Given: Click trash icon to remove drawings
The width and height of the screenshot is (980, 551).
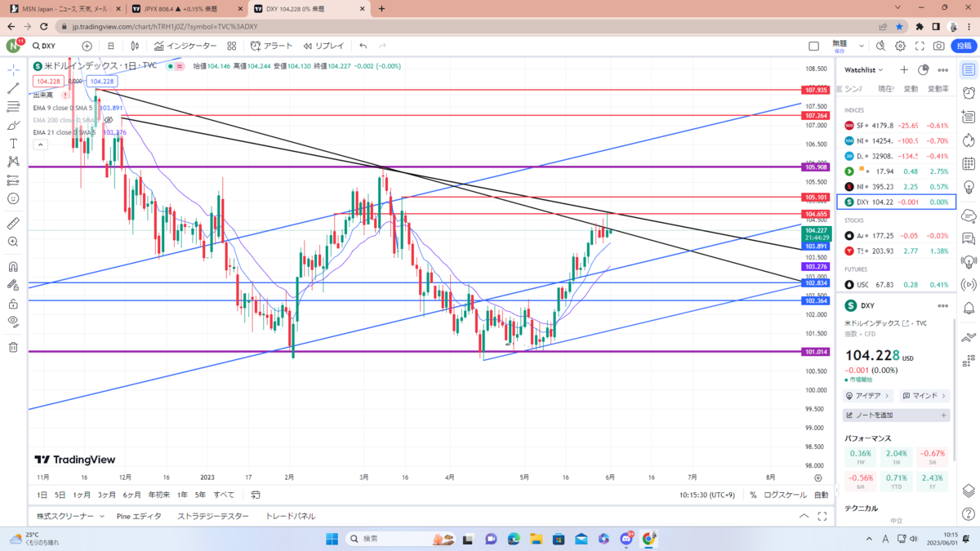Looking at the screenshot, I should (13, 347).
